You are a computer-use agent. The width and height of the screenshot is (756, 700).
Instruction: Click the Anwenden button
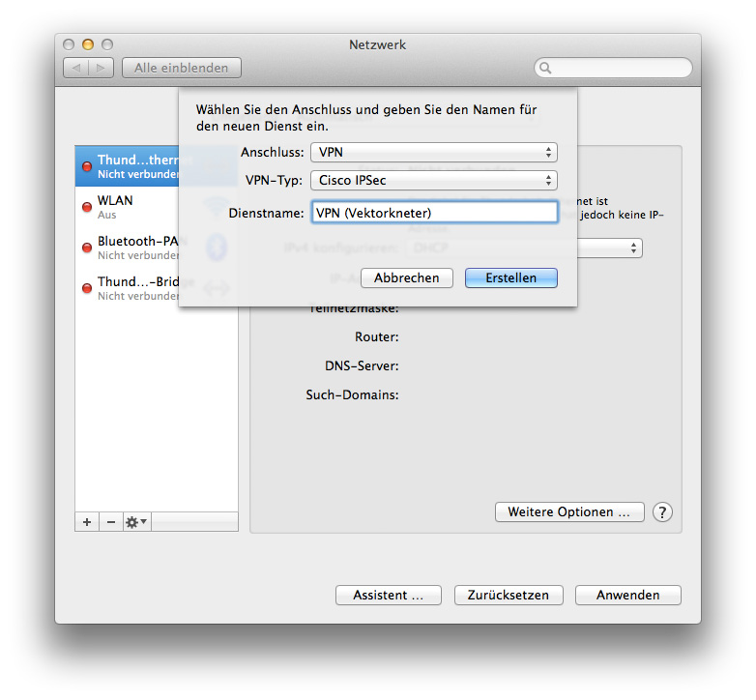pyautogui.click(x=627, y=596)
